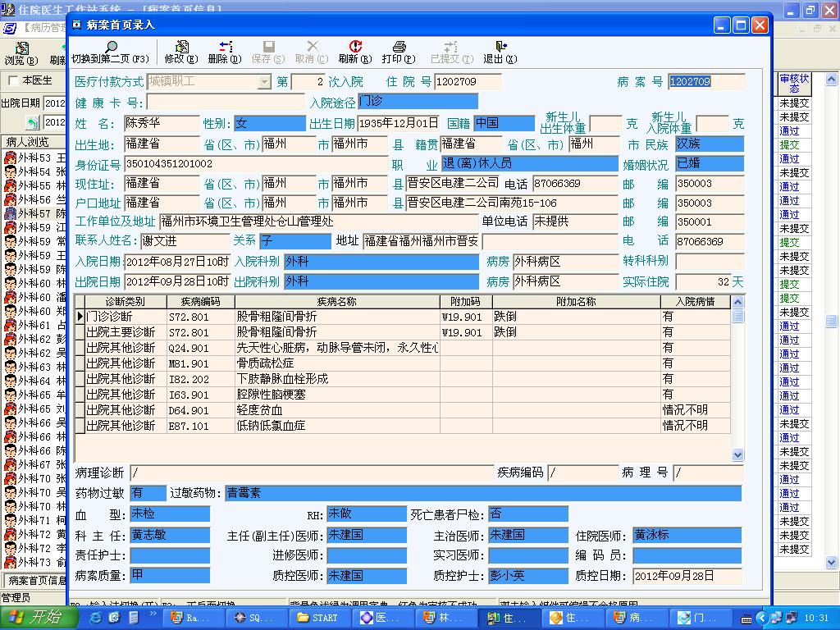The image size is (840, 630).
Task: Click the patient icon for 外科56
Action: pos(10,199)
